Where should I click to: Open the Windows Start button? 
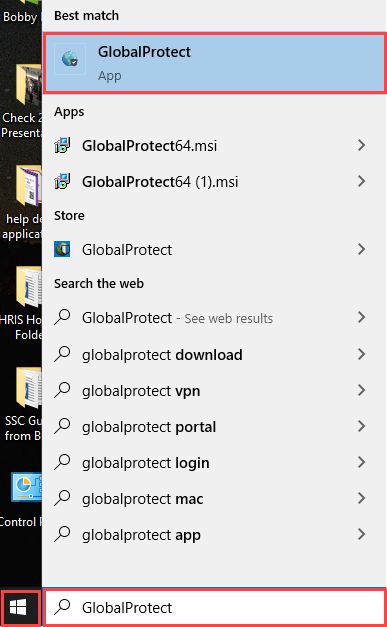(19, 608)
